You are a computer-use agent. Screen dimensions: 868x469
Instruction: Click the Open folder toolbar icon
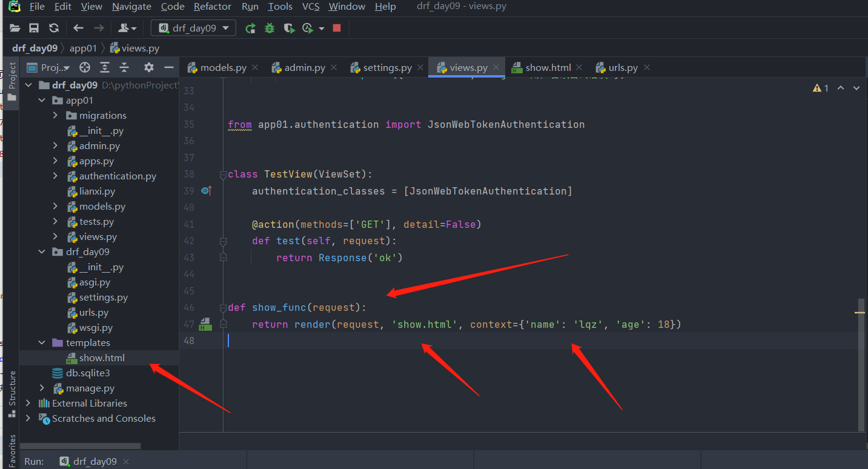[x=15, y=28]
